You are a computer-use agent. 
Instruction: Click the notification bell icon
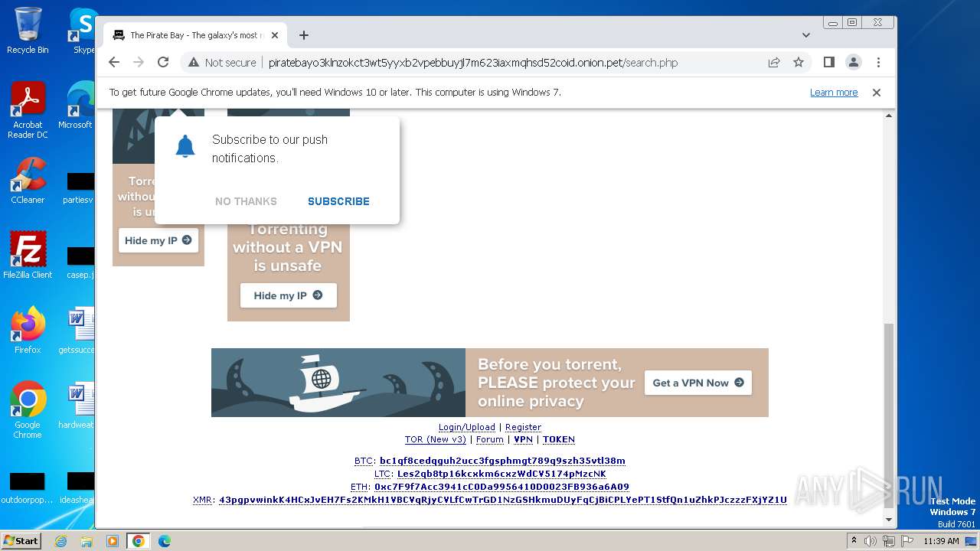coord(185,146)
